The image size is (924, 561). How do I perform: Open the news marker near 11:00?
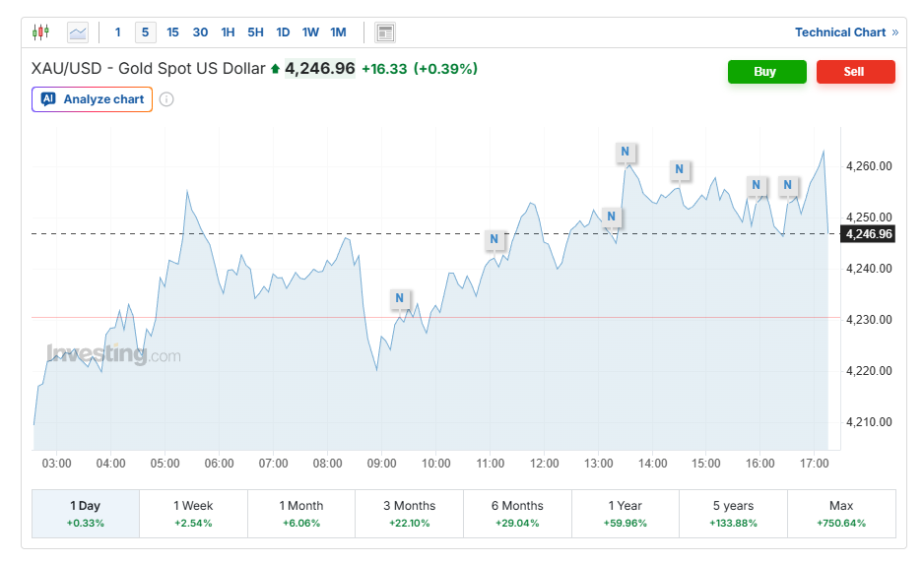pos(495,239)
